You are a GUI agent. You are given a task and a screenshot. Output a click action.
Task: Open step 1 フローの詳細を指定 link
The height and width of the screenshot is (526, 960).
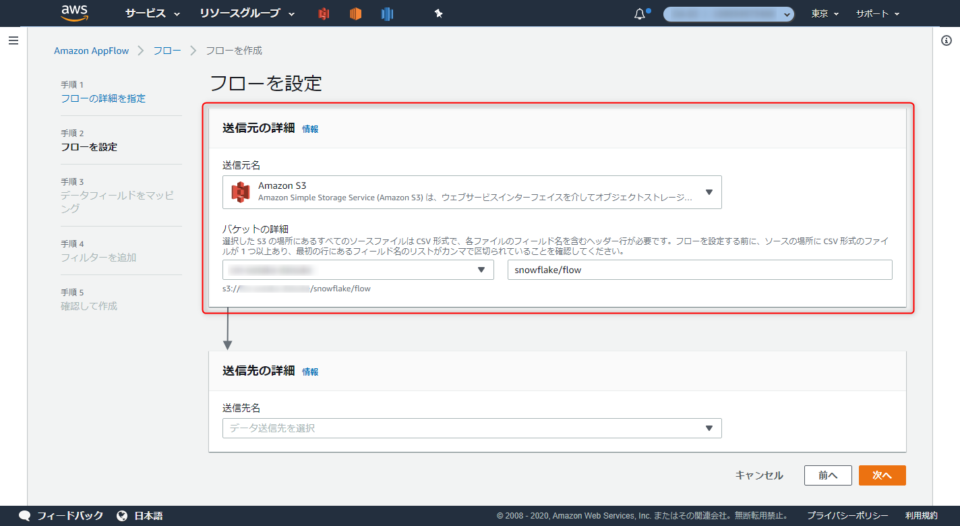pyautogui.click(x=103, y=99)
